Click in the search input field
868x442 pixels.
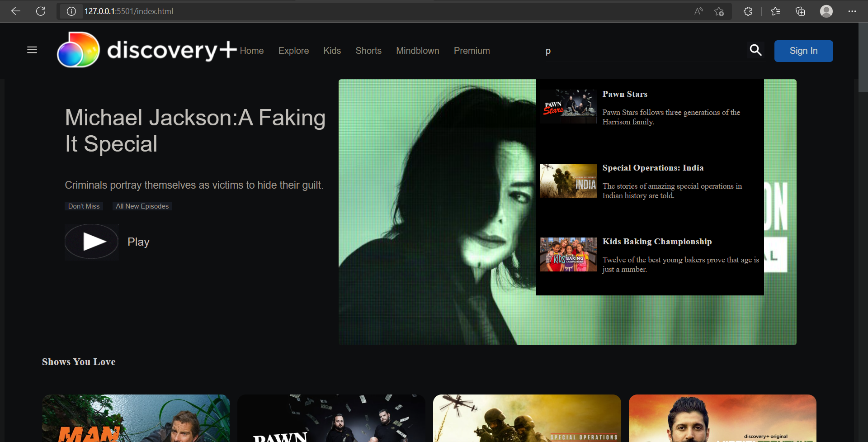click(642, 51)
